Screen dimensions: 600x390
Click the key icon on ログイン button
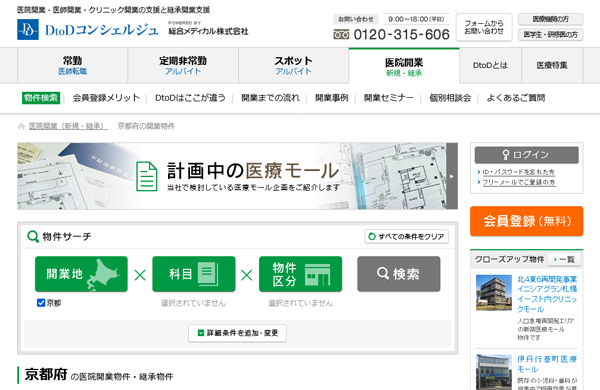pyautogui.click(x=506, y=155)
